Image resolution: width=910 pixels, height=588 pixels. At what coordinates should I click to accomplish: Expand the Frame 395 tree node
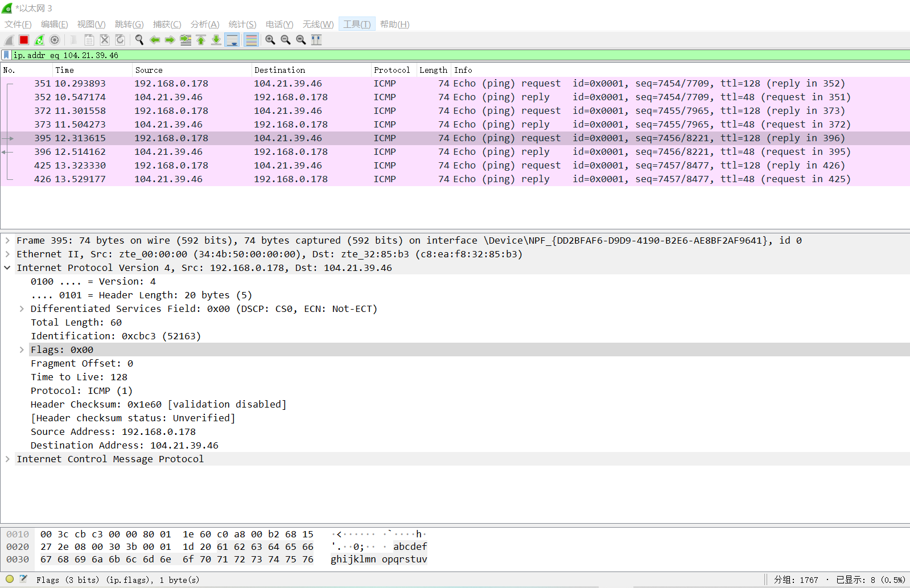pyautogui.click(x=7, y=240)
